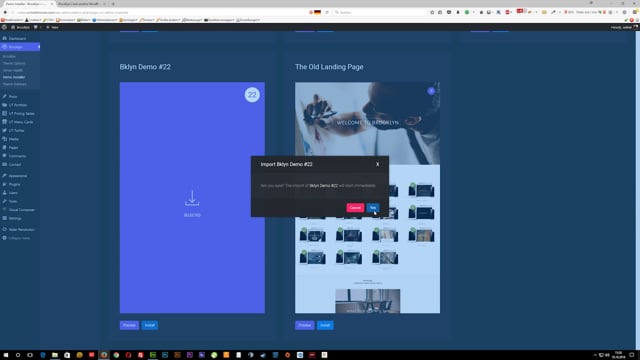The image size is (640, 360).
Task: Preview The Old Landing Page demo
Action: (x=304, y=325)
